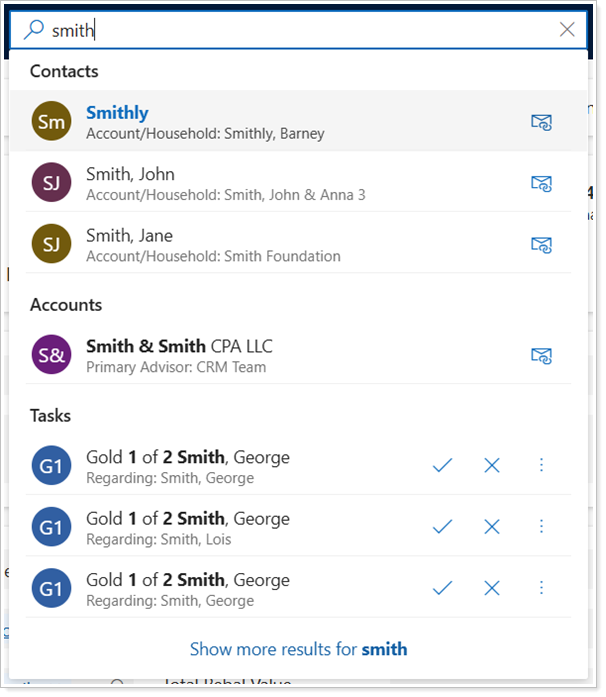Expand the three-dot menu on last task
This screenshot has width=606, height=697.
(x=541, y=588)
